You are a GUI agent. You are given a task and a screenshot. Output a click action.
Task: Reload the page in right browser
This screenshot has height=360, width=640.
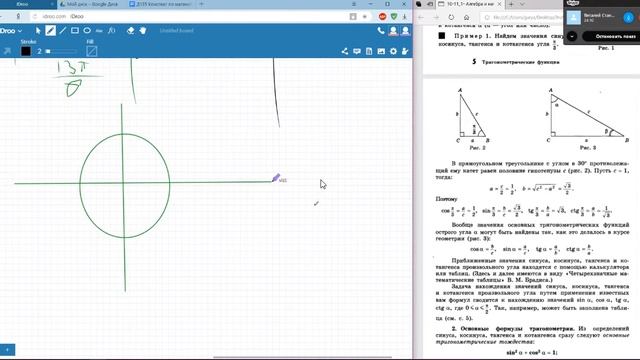pos(451,17)
